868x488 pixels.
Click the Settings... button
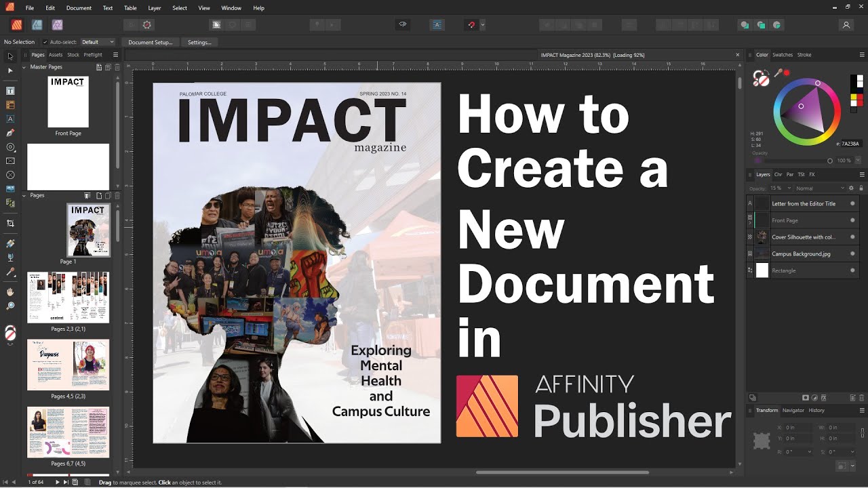(x=199, y=42)
